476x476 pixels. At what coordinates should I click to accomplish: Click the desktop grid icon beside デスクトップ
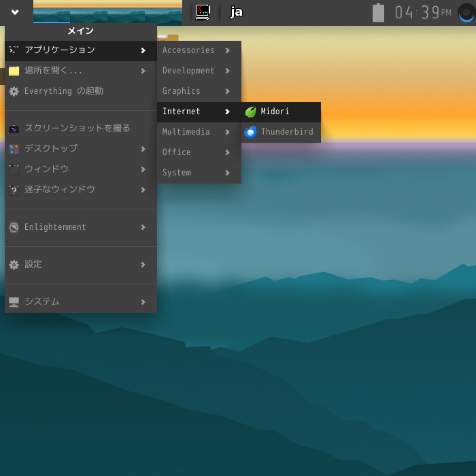click(14, 149)
